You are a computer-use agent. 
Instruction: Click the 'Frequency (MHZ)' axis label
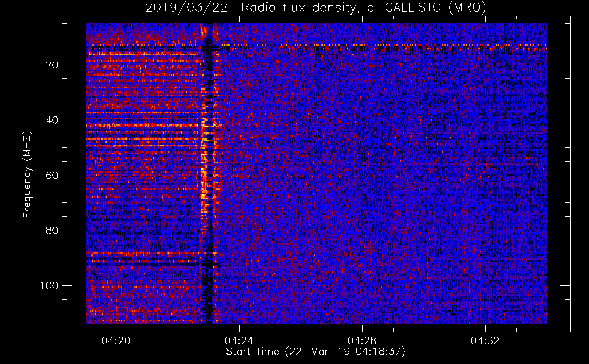pos(27,175)
